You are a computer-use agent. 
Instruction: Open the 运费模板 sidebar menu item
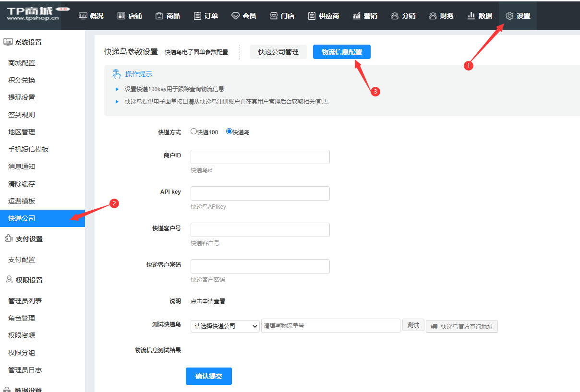pos(22,201)
